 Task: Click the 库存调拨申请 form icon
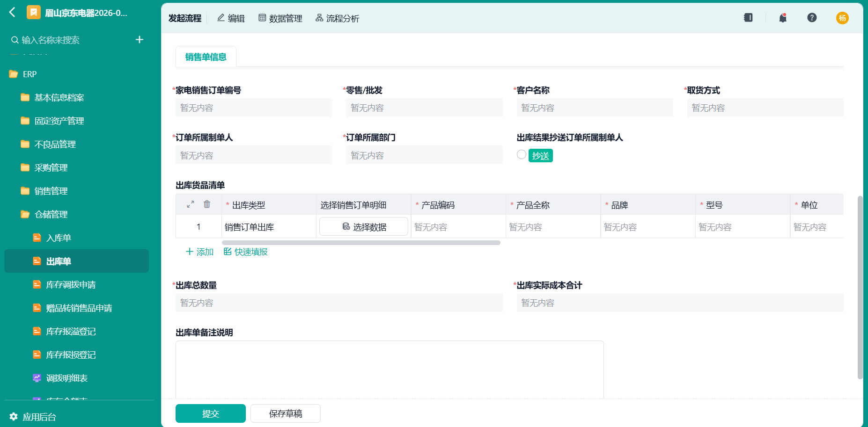pyautogui.click(x=37, y=284)
